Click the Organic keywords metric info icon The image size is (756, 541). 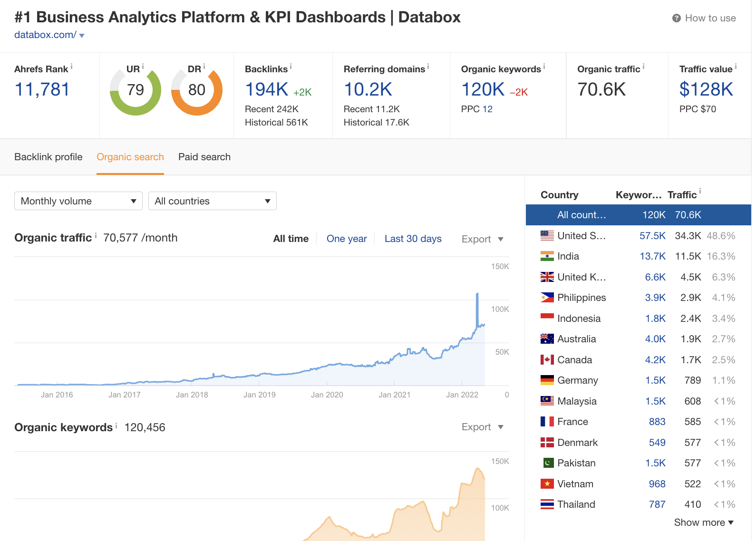544,67
